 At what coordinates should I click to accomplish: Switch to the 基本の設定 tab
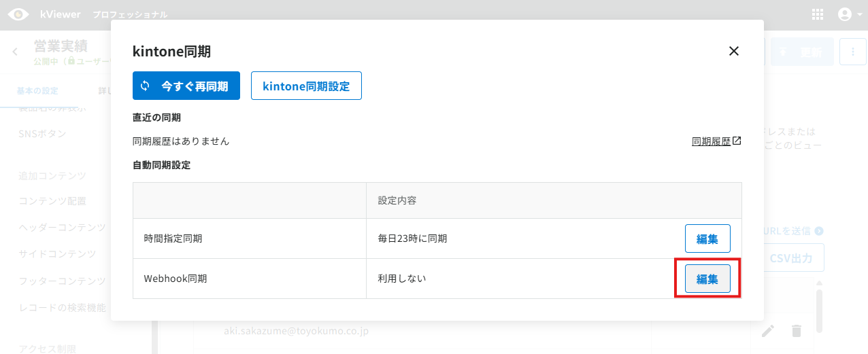(x=37, y=90)
